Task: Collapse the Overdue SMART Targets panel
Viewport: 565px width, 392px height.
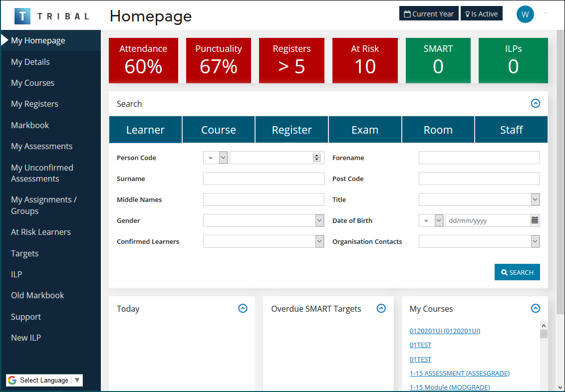Action: coord(381,309)
